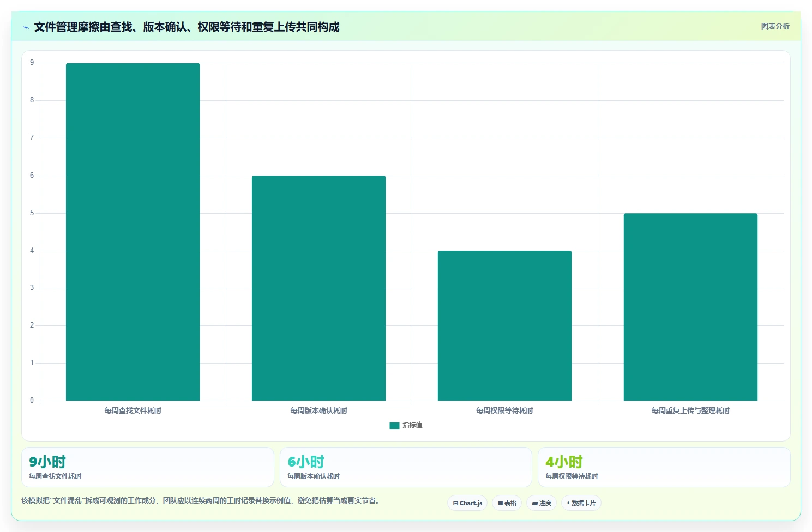The image size is (812, 532).
Task: Click the y-axis tick label 0
Action: pyautogui.click(x=32, y=401)
